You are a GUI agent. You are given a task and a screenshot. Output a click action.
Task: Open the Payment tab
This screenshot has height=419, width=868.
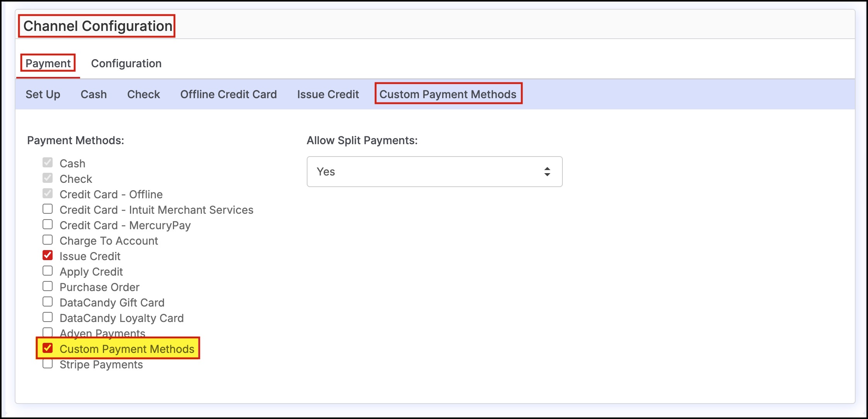48,63
